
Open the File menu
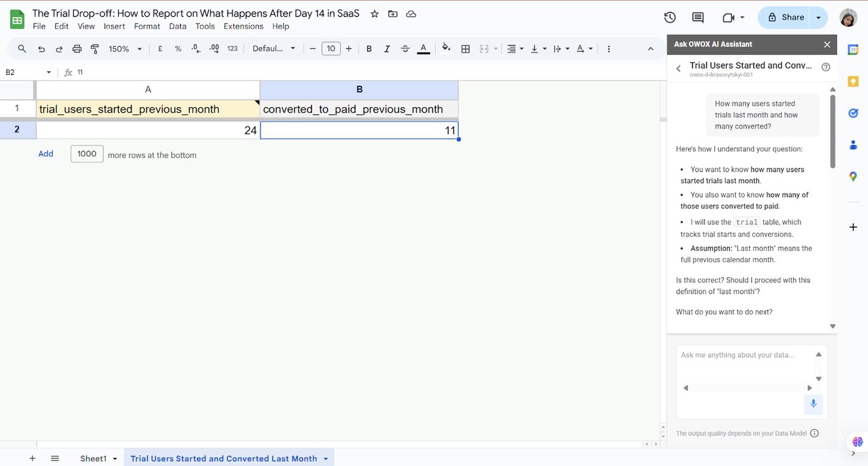pos(39,26)
